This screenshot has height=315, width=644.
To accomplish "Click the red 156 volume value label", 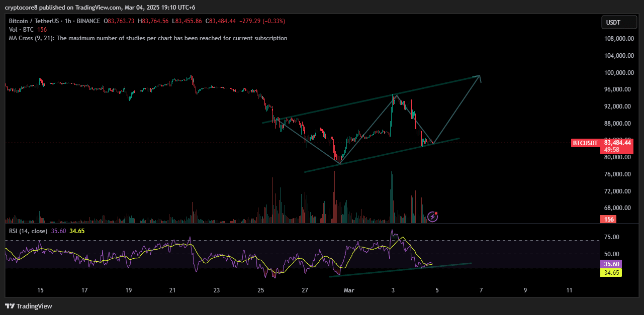I will [609, 220].
